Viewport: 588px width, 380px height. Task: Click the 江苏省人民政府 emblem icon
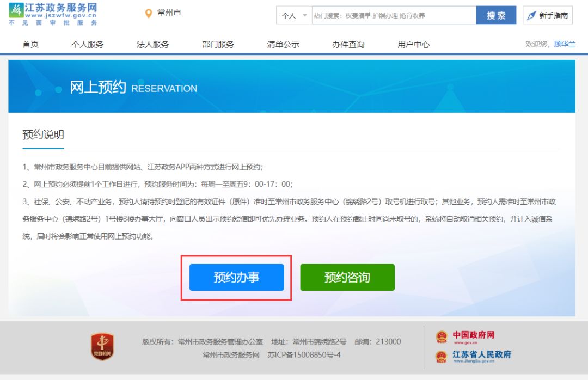pyautogui.click(x=441, y=357)
